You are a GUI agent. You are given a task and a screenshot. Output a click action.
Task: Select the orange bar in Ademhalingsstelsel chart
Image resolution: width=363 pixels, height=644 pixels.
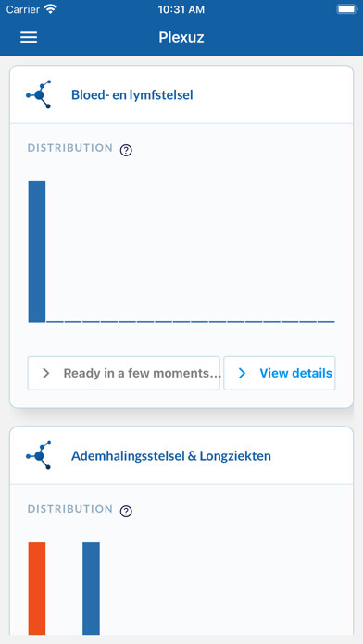tap(37, 588)
